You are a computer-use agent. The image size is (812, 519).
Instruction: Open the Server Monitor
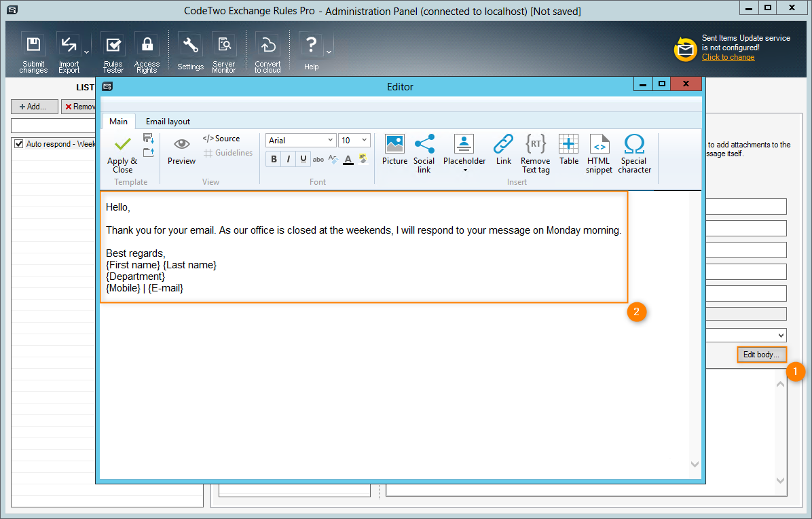(x=224, y=53)
